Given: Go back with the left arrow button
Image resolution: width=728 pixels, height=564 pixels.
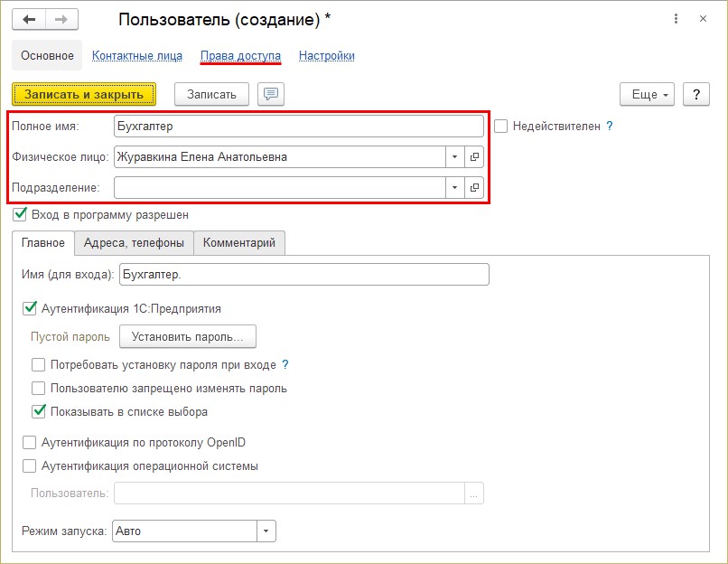Looking at the screenshot, I should pyautogui.click(x=29, y=20).
